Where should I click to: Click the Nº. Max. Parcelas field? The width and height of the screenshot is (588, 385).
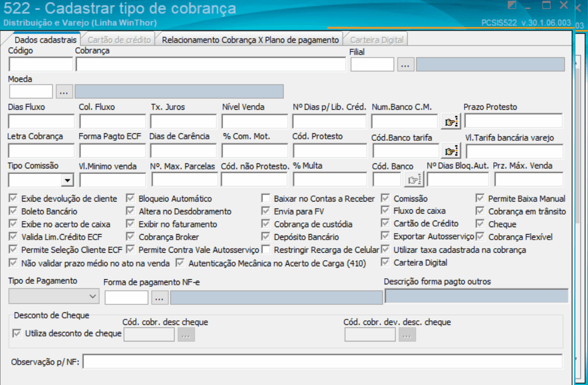coord(184,179)
